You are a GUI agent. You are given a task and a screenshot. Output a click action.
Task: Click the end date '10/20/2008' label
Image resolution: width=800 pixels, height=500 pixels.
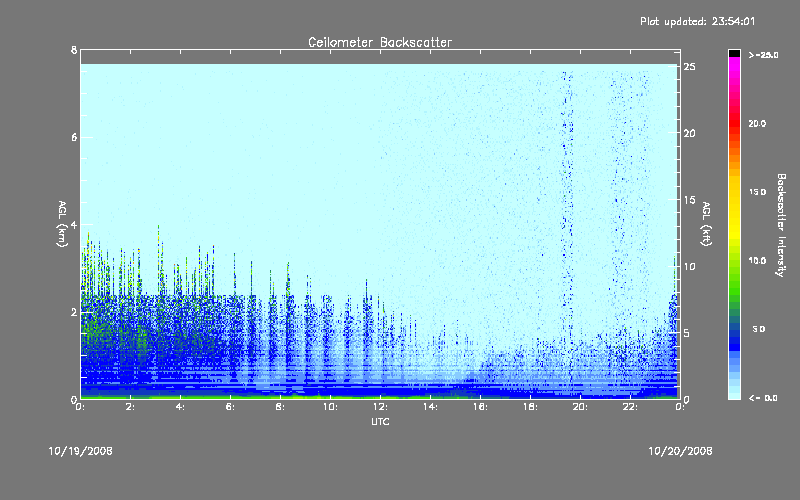click(680, 451)
